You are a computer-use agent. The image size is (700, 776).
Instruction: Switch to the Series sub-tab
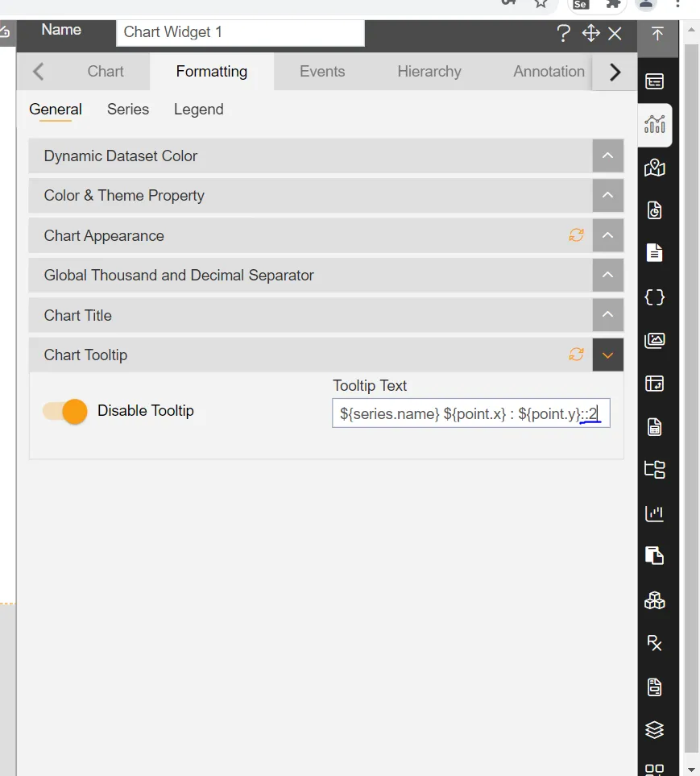pos(127,110)
